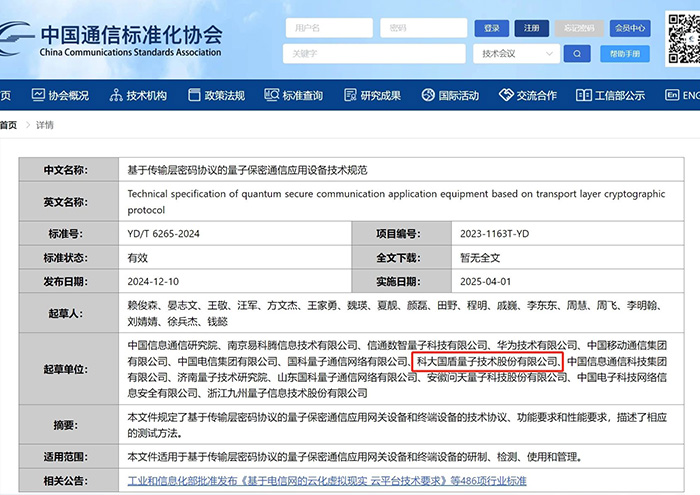Switch to the ENG language menu item
This screenshot has height=495, width=700.
click(x=683, y=95)
